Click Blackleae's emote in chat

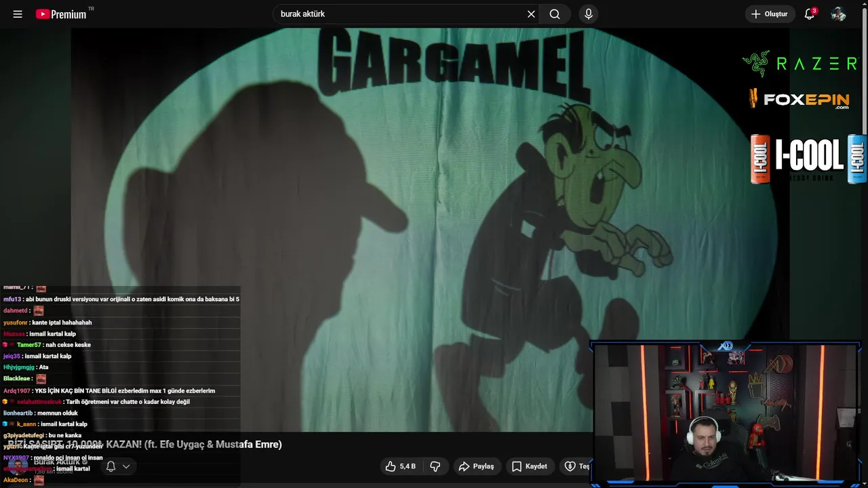point(41,379)
